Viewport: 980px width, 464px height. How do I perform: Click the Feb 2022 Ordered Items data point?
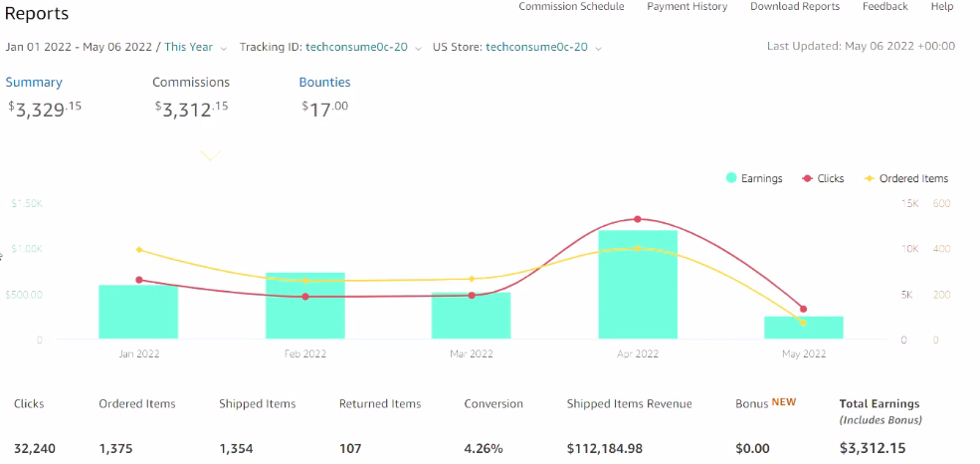pos(305,281)
